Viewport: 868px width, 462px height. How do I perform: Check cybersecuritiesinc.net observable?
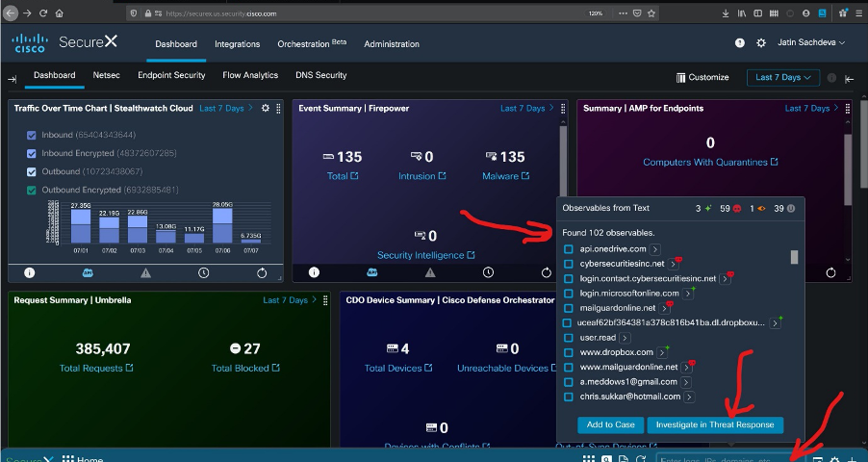[x=568, y=264]
